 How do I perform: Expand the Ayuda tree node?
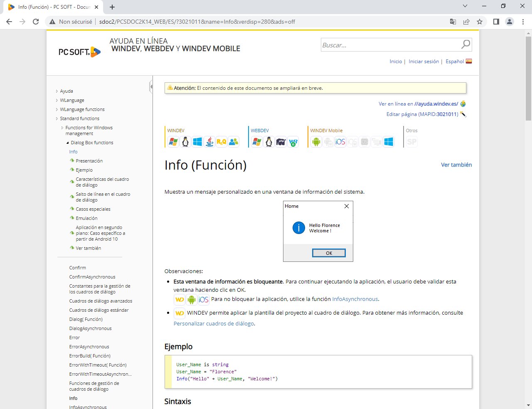pyautogui.click(x=57, y=91)
